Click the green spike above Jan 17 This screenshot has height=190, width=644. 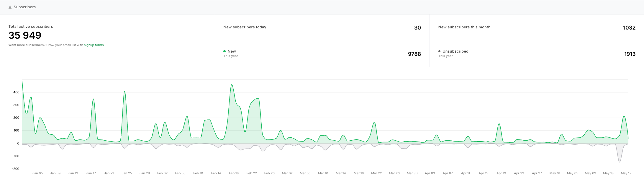coord(93,99)
